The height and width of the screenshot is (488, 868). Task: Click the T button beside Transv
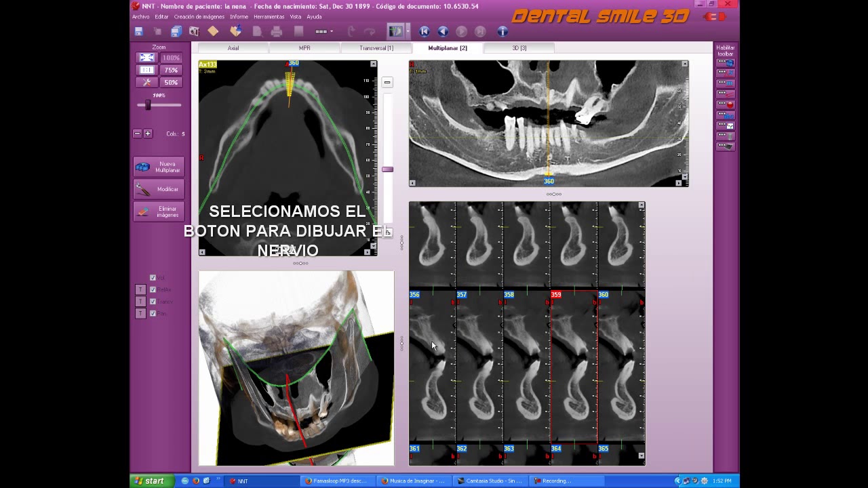point(140,302)
